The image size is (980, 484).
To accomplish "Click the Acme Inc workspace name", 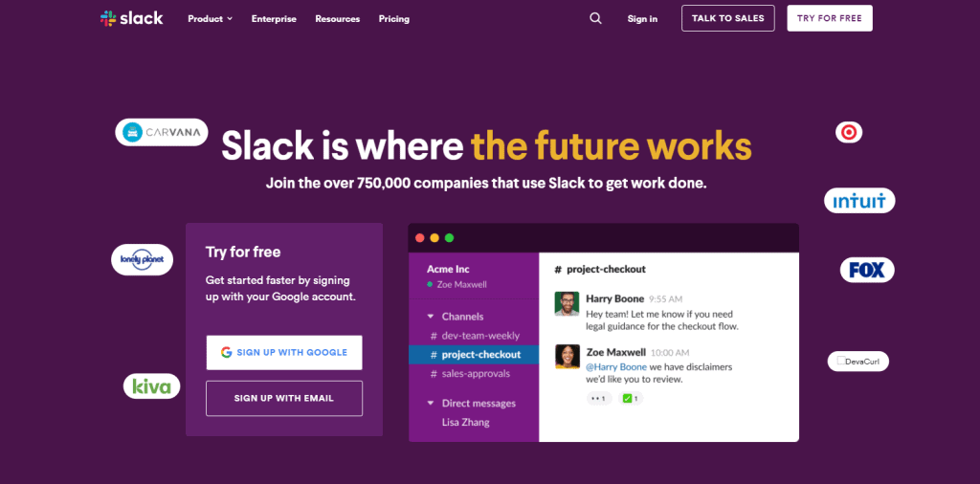I will (448, 269).
